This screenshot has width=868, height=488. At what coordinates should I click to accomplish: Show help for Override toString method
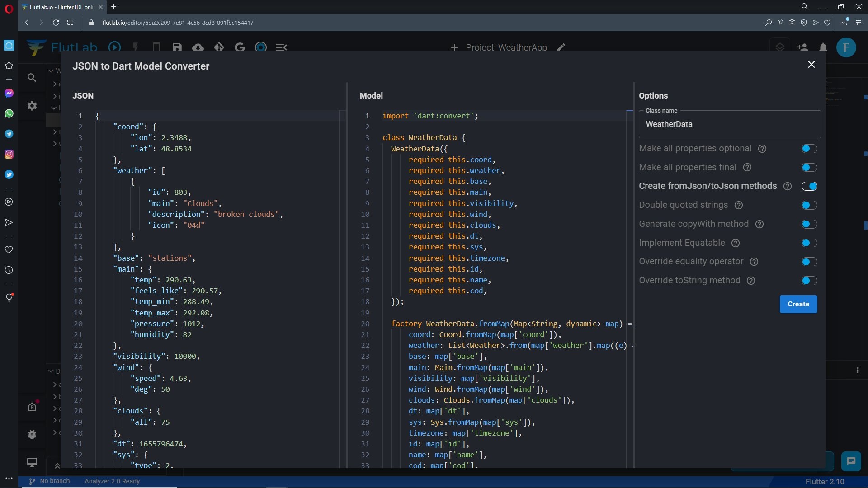751,281
